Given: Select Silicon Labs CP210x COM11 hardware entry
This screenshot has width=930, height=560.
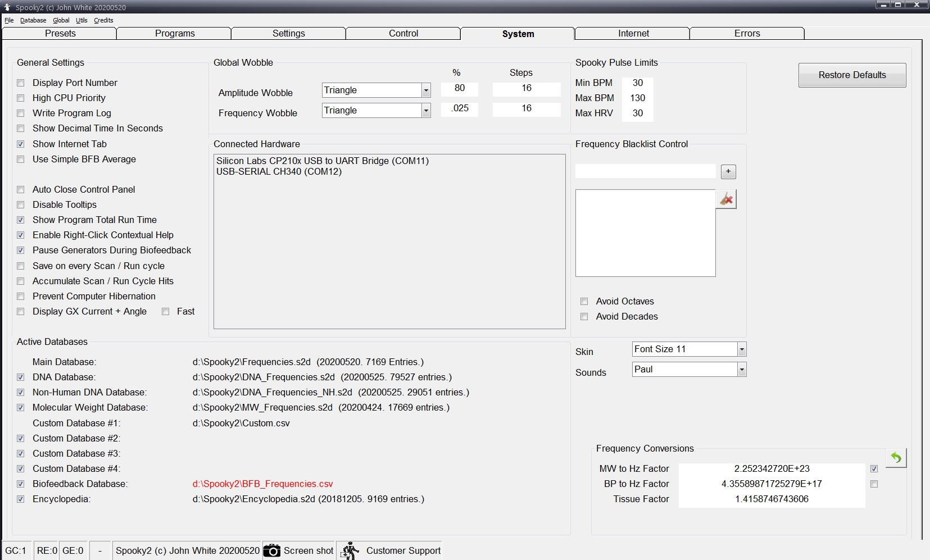Looking at the screenshot, I should click(x=323, y=161).
